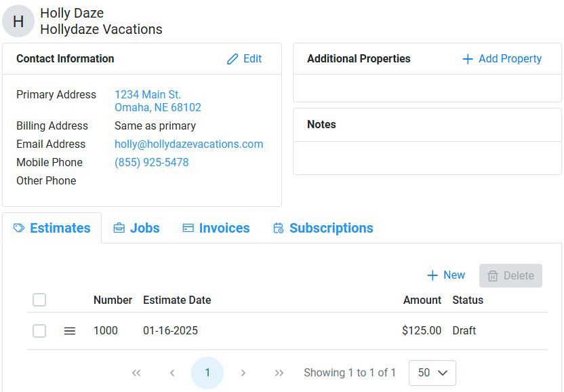This screenshot has height=392, width=564.
Task: Click the pencil Edit icon in Contact Information
Action: (x=233, y=59)
